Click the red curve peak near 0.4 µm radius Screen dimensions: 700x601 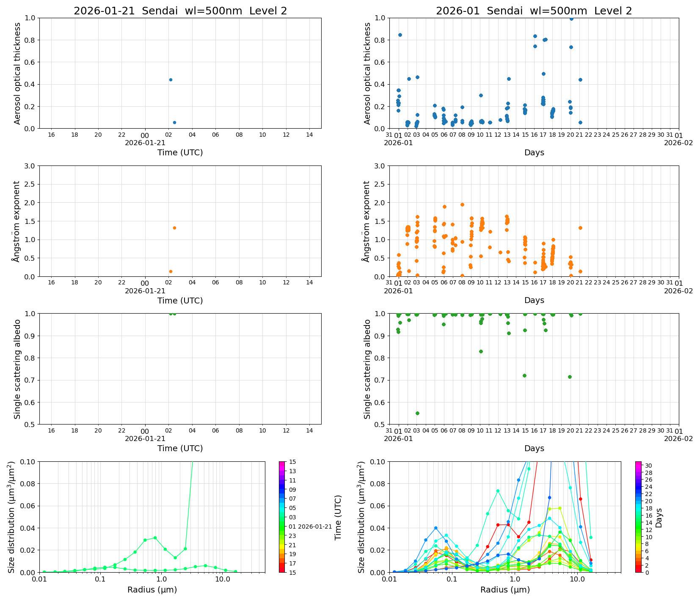click(x=497, y=525)
